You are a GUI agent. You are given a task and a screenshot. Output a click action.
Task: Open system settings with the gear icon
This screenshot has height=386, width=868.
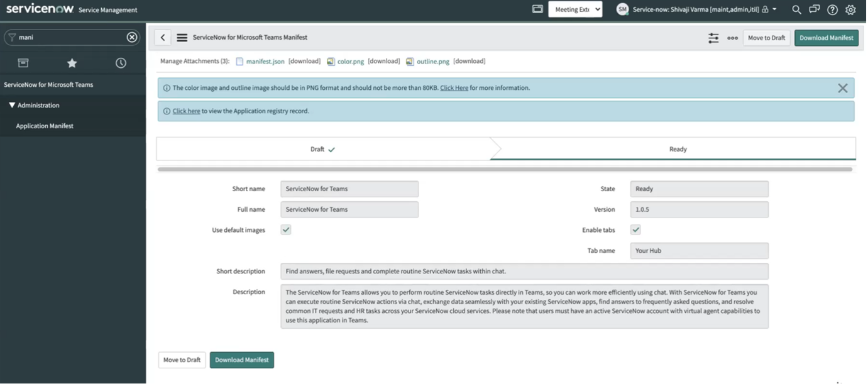click(x=850, y=9)
